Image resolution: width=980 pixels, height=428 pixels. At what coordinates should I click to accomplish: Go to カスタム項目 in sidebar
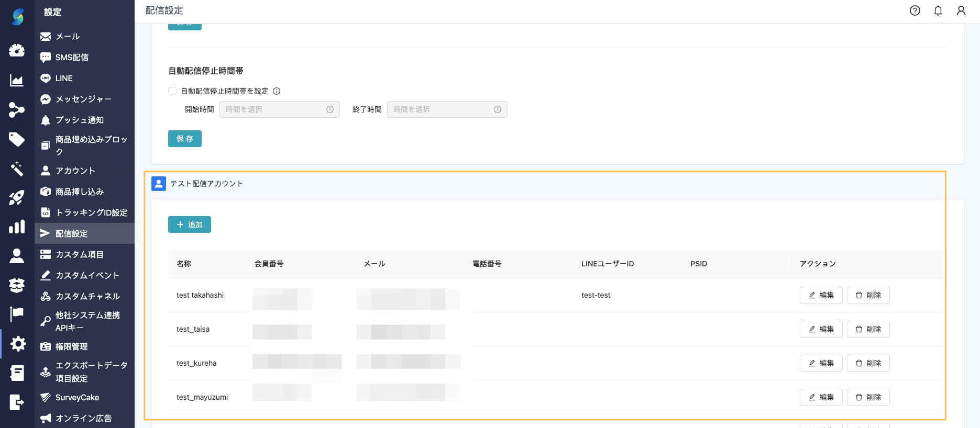79,255
